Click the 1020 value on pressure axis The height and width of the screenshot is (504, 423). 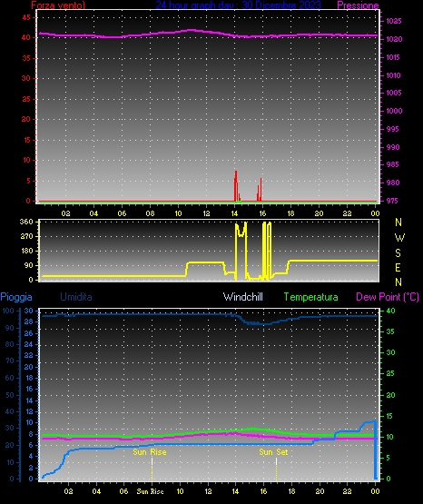pos(394,39)
